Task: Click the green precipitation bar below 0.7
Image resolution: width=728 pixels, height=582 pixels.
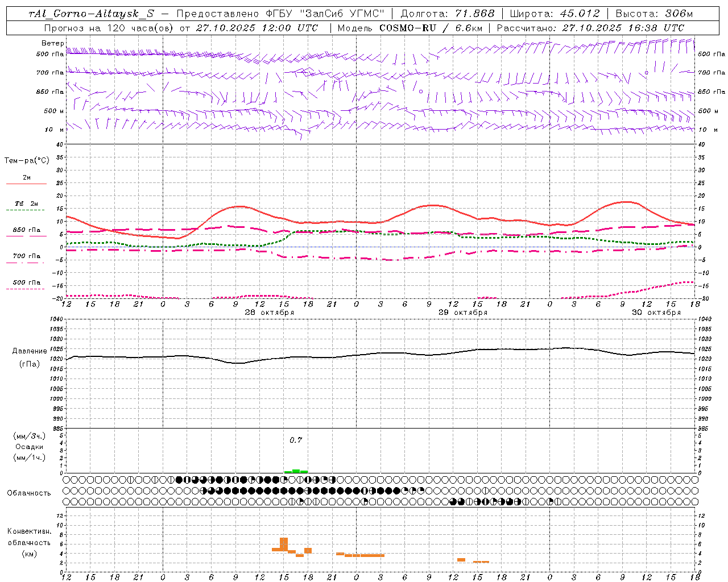Action: pos(296,471)
